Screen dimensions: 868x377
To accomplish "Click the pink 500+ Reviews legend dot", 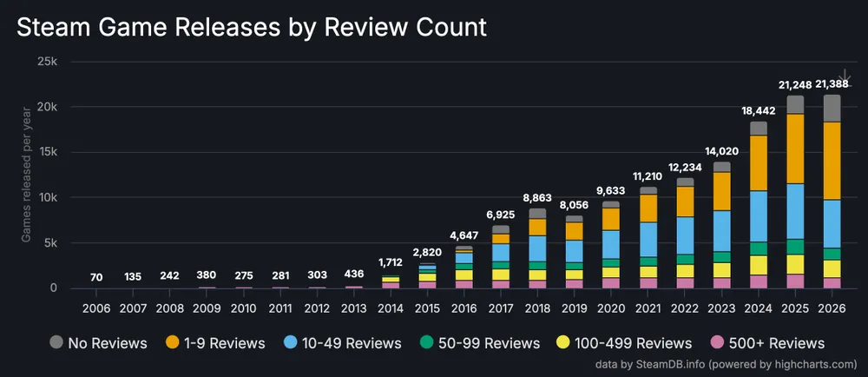I will point(718,342).
